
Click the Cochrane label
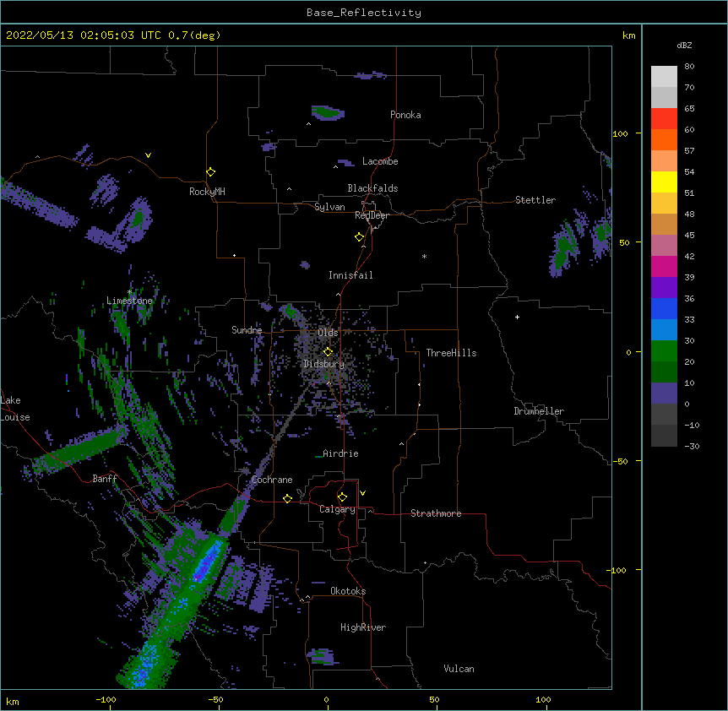[x=272, y=480]
